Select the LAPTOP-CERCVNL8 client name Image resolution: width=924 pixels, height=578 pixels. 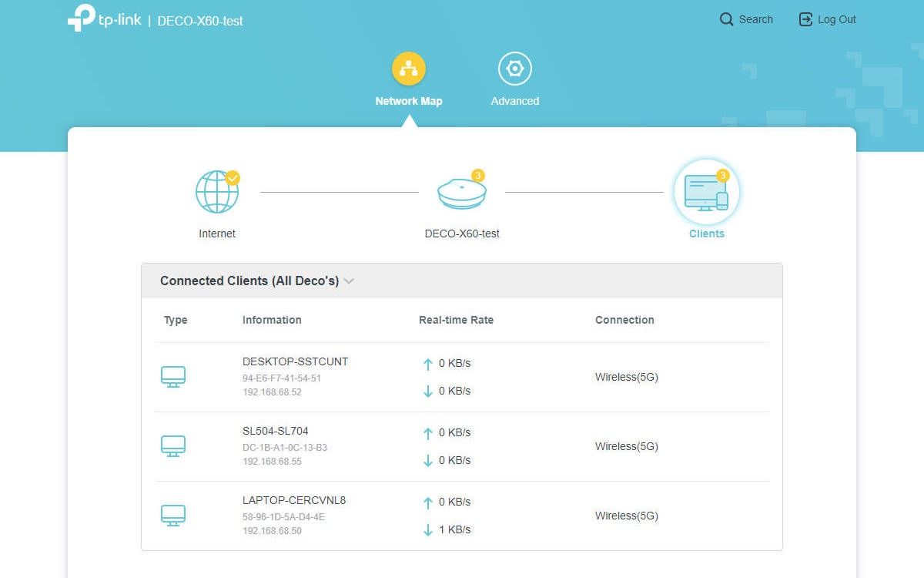point(294,500)
